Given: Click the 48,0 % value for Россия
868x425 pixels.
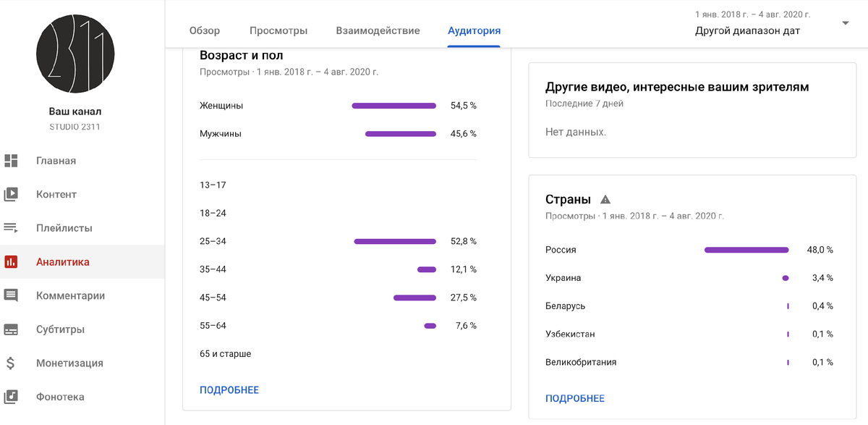Looking at the screenshot, I should [820, 250].
